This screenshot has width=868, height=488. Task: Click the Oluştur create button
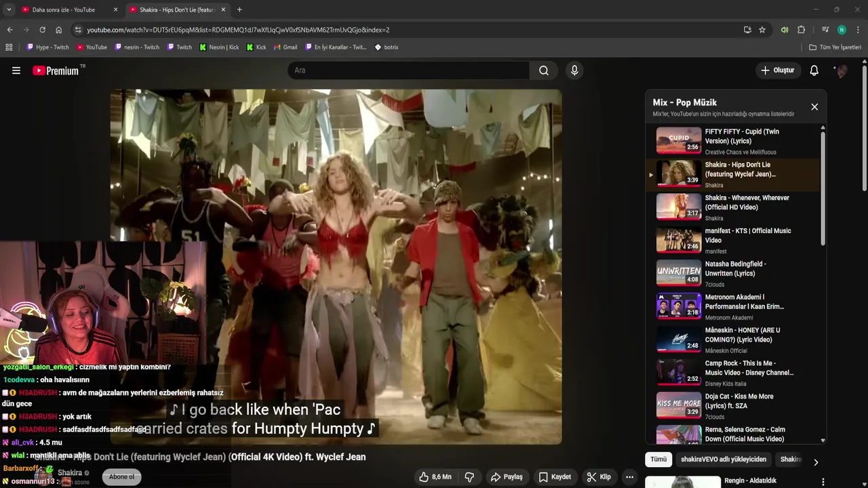(777, 70)
